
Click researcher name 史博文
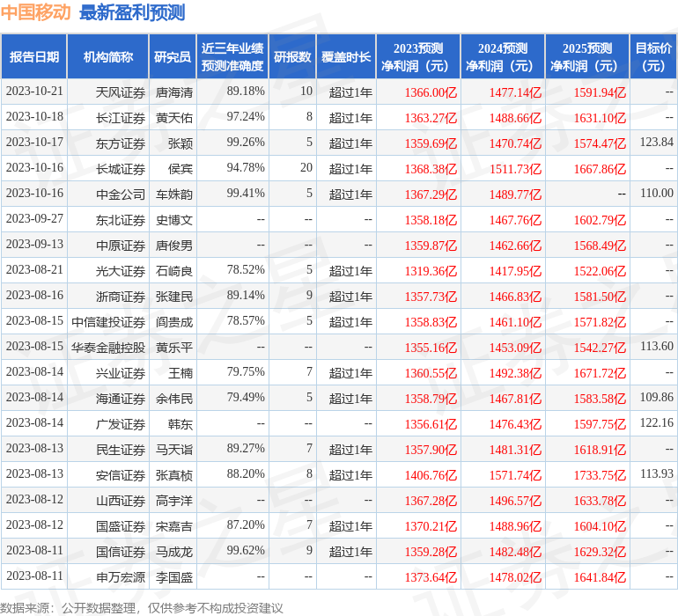coord(173,220)
